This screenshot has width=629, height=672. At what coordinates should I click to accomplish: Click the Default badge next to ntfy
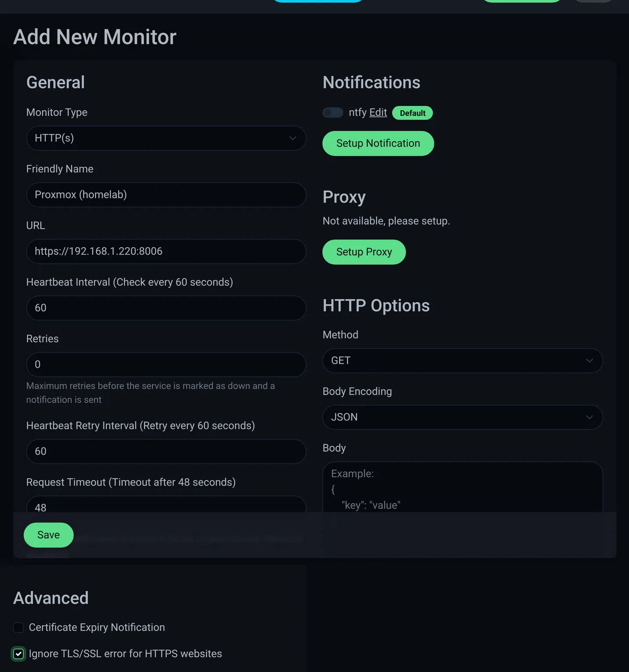(x=412, y=113)
